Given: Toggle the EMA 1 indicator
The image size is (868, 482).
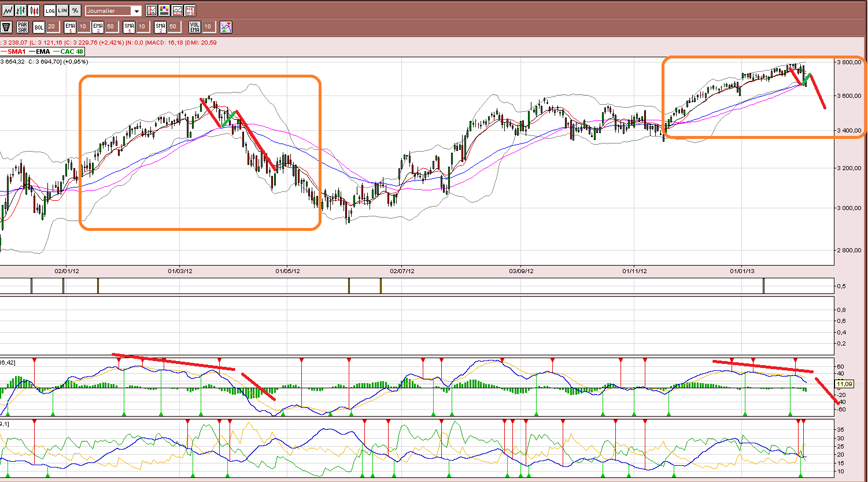Looking at the screenshot, I should click(x=70, y=27).
